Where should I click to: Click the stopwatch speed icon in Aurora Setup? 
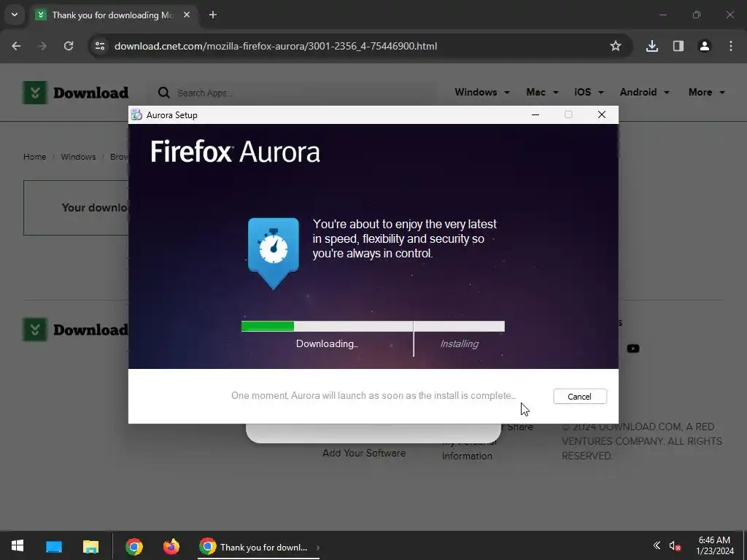(x=274, y=253)
